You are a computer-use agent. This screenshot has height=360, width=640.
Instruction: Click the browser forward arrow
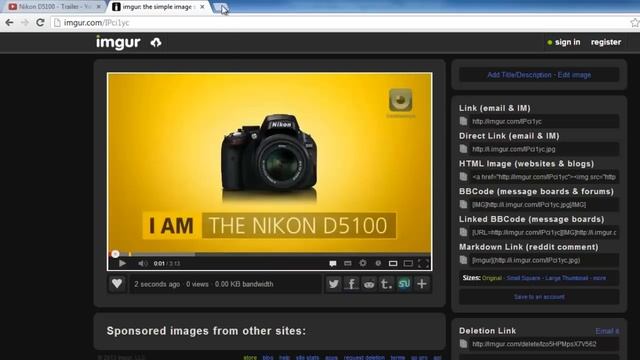click(24, 22)
